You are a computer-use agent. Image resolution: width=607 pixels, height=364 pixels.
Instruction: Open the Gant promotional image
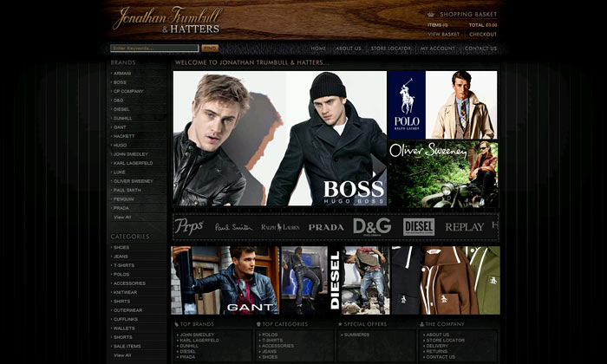[x=225, y=281]
